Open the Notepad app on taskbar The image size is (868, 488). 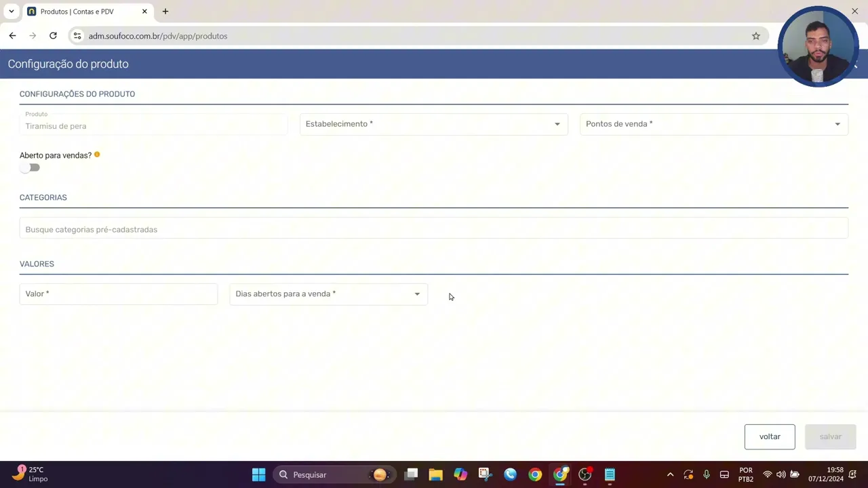610,474
